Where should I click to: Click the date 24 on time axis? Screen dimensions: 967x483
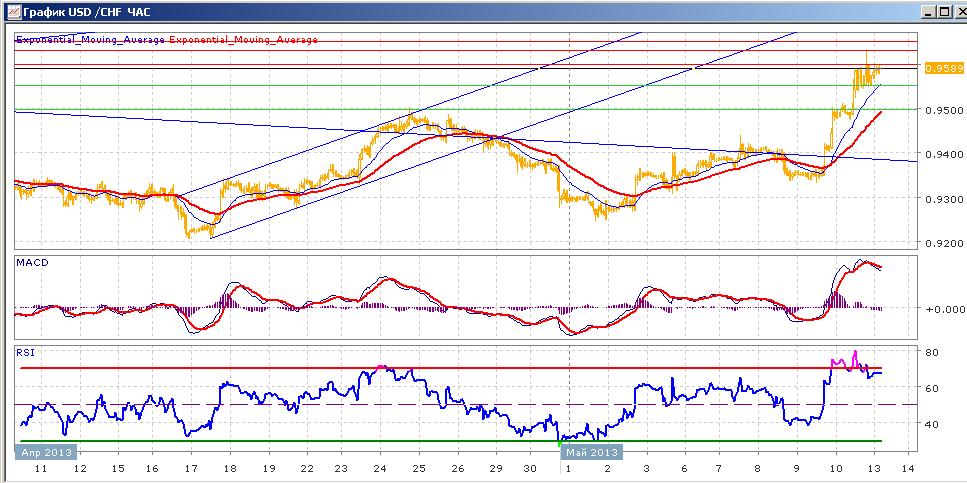381,469
